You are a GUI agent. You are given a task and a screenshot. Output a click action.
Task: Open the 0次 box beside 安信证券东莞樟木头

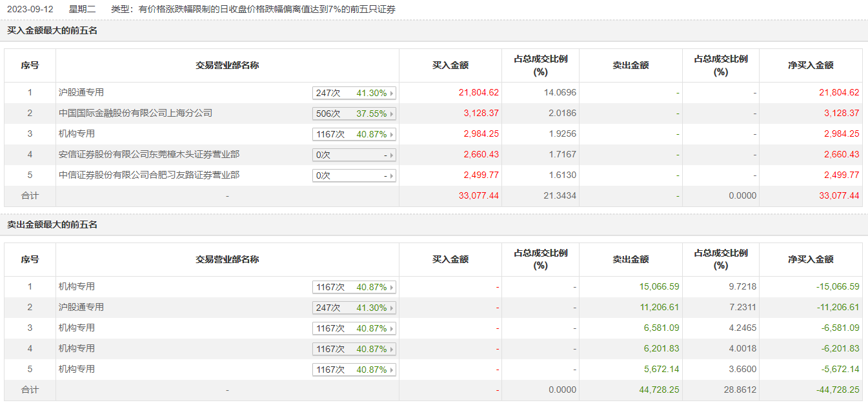click(354, 155)
